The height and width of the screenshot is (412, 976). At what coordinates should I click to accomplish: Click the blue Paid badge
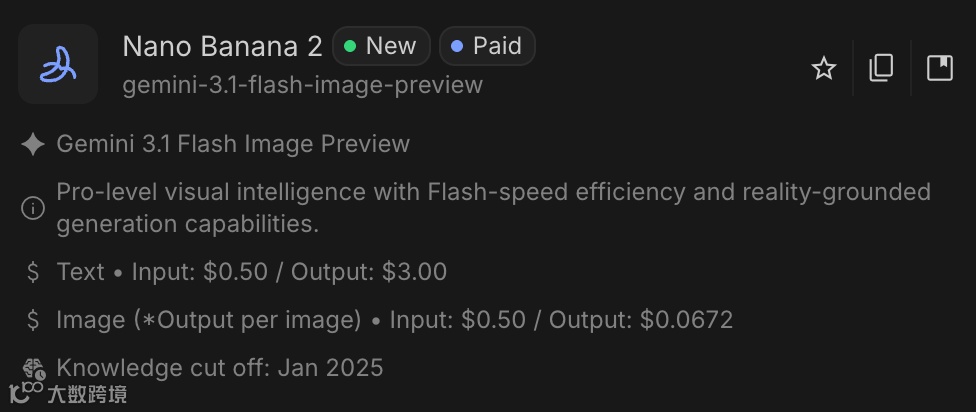tap(487, 46)
